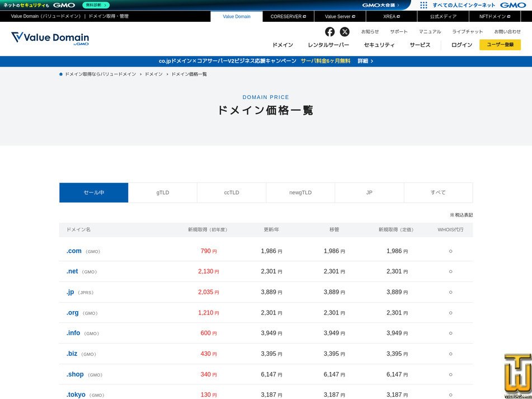
Task: Select the すべて tab
Action: (439, 193)
